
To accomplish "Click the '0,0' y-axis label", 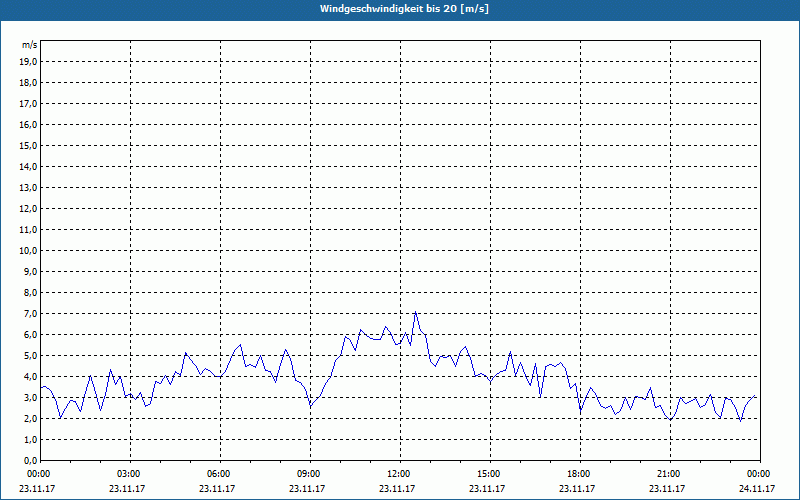I will click(x=30, y=461).
